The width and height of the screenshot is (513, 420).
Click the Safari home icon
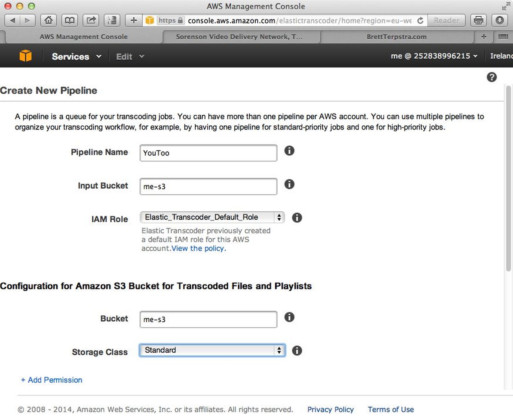pyautogui.click(x=48, y=20)
